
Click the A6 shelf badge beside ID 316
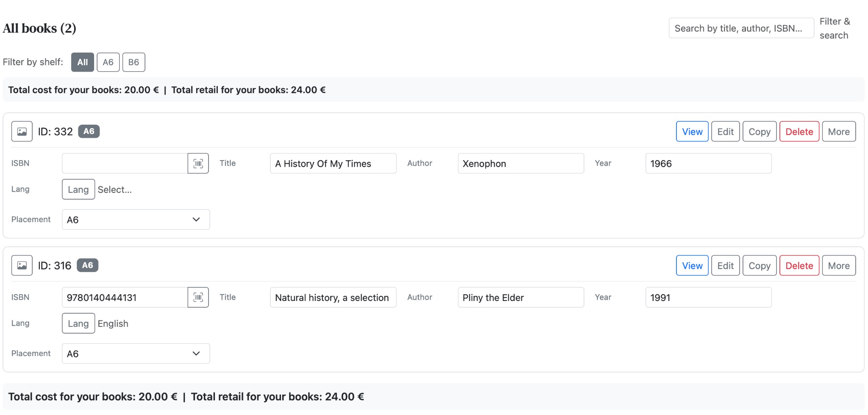coord(87,265)
